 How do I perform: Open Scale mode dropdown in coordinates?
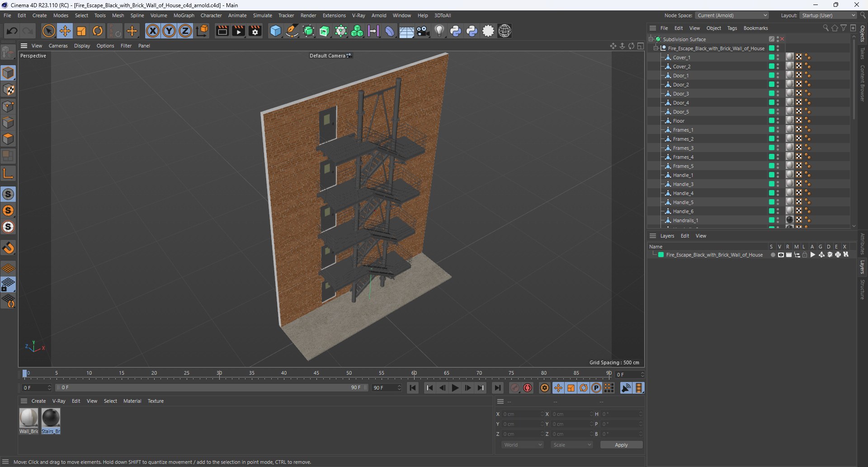pyautogui.click(x=571, y=445)
